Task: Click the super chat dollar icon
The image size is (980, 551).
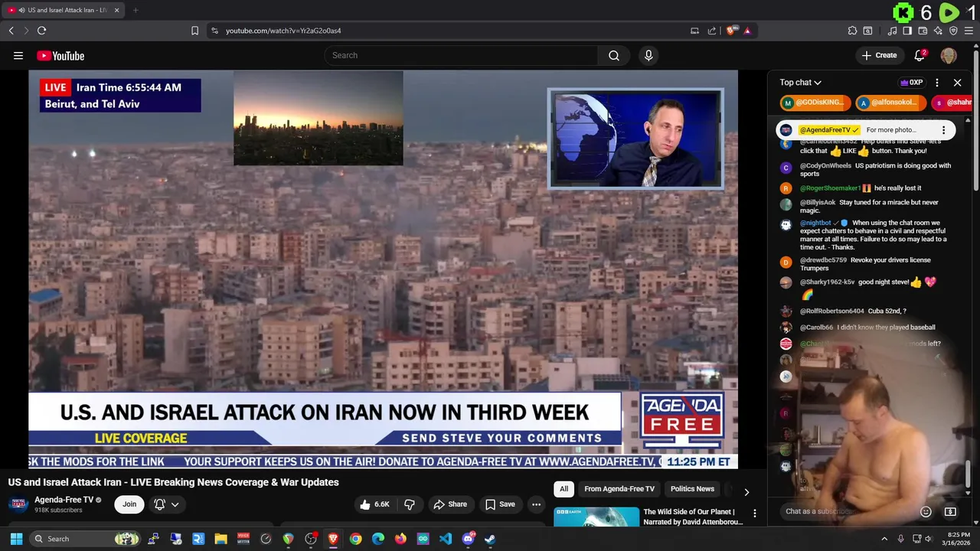Action: 950,511
